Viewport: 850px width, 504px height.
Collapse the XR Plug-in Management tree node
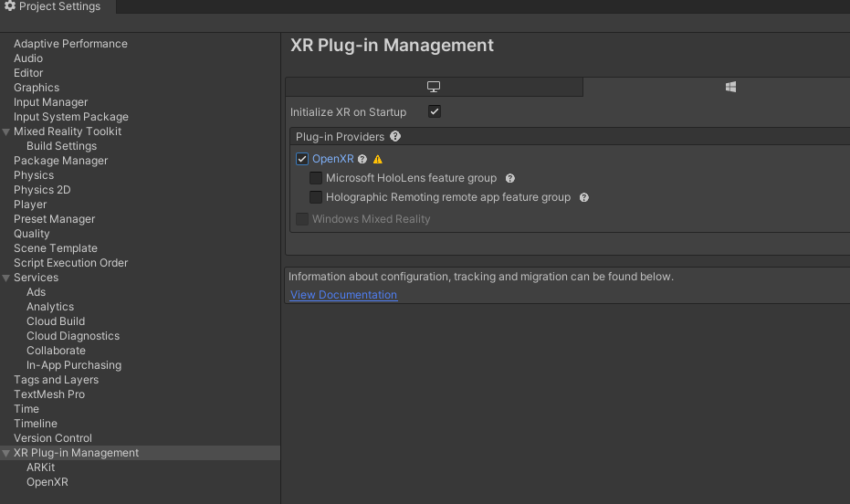coord(6,453)
